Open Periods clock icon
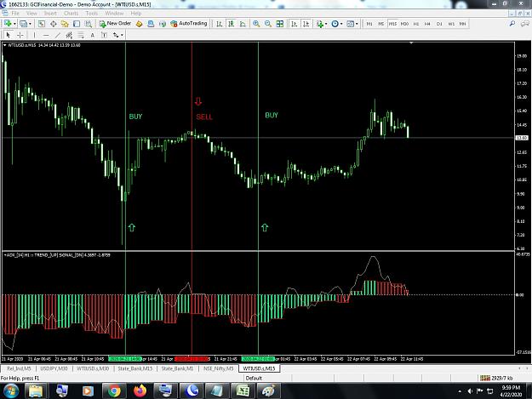532x399 pixels. click(335, 24)
